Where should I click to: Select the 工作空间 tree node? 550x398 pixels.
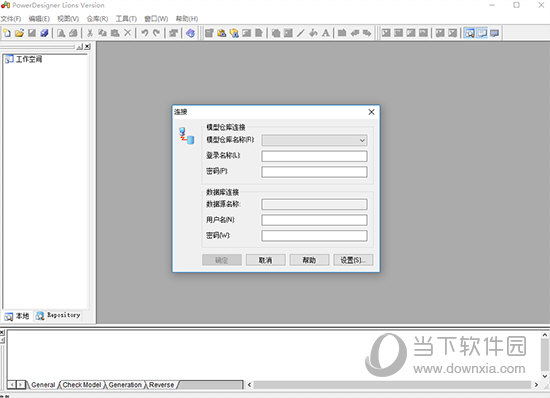pos(24,59)
